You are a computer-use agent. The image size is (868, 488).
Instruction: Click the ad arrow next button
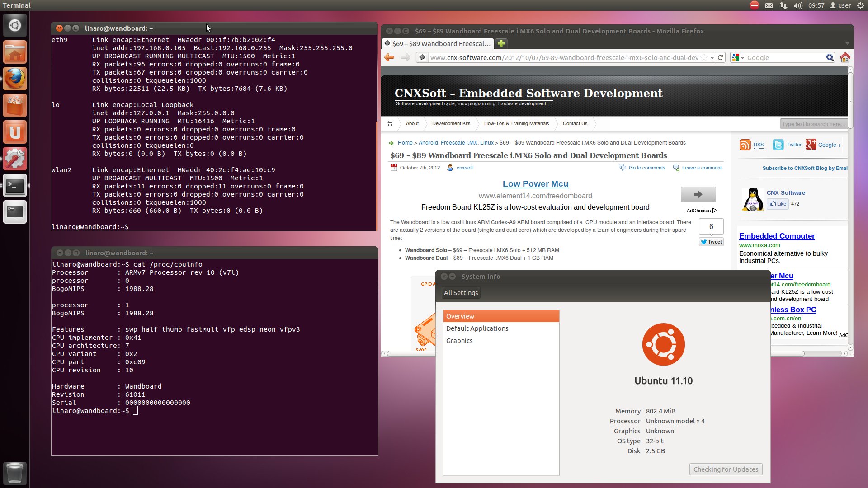click(698, 194)
